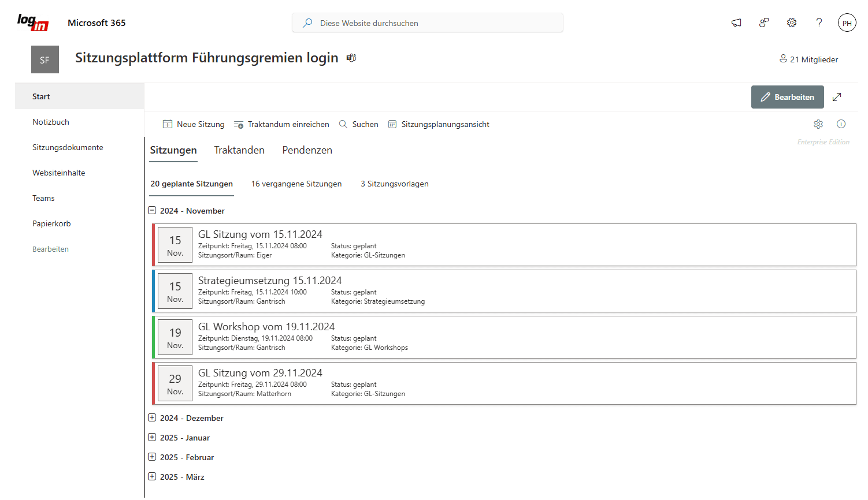Collapse the 2024 - November section
This screenshot has width=868, height=500.
152,210
